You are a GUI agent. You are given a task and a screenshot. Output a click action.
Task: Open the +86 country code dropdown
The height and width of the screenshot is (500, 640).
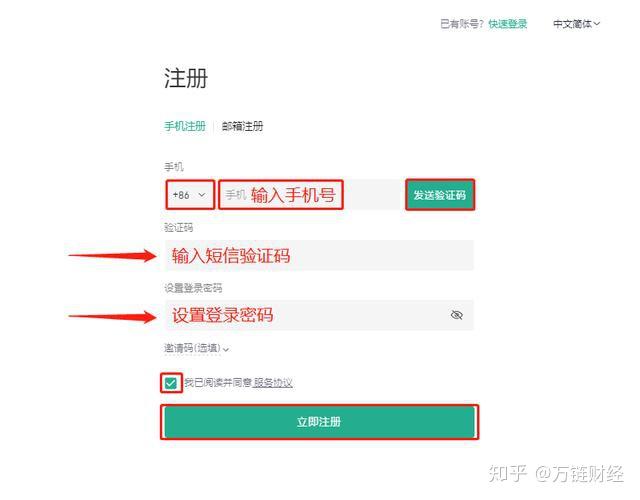pyautogui.click(x=189, y=195)
